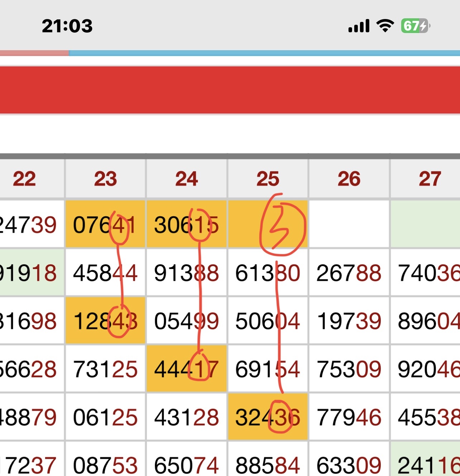This screenshot has height=476, width=460.
Task: Select column header 24
Action: click(186, 179)
